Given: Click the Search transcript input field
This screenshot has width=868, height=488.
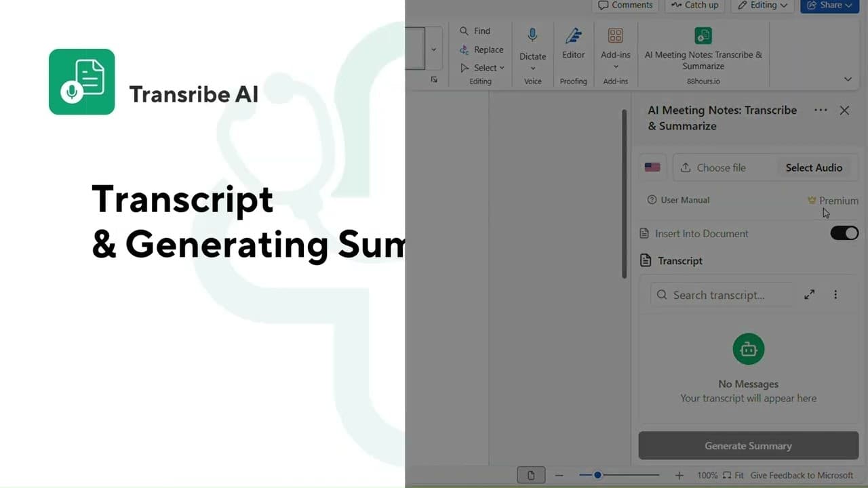Looking at the screenshot, I should click(721, 294).
